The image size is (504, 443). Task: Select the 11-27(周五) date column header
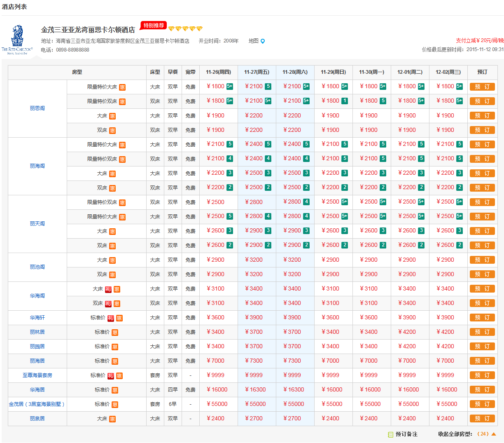(x=257, y=72)
